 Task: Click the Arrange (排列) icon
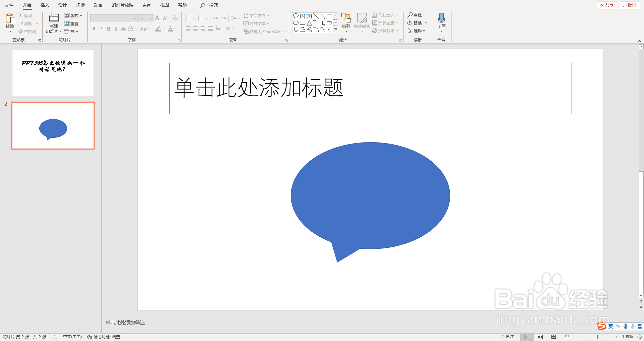tap(346, 18)
